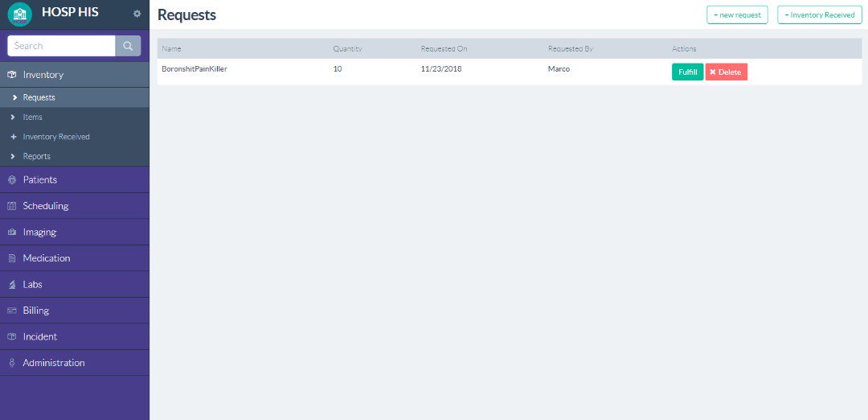Click the chevron beside Requests submenu
868x420 pixels.
(14, 97)
